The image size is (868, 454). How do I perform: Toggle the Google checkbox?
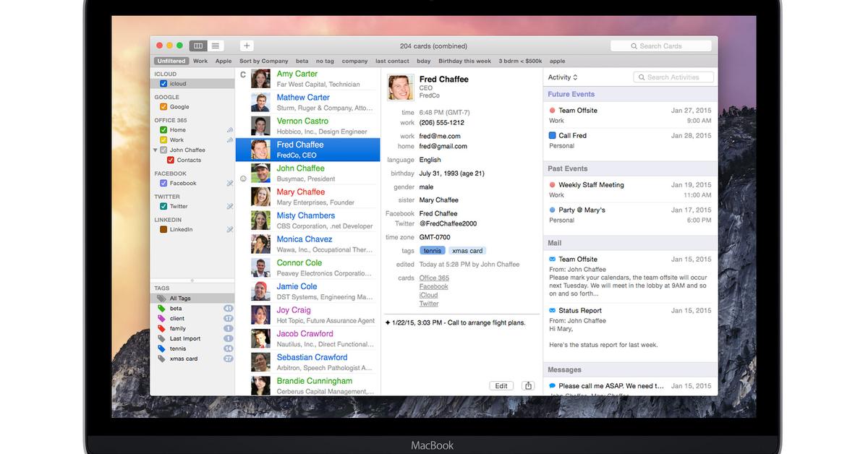[163, 107]
